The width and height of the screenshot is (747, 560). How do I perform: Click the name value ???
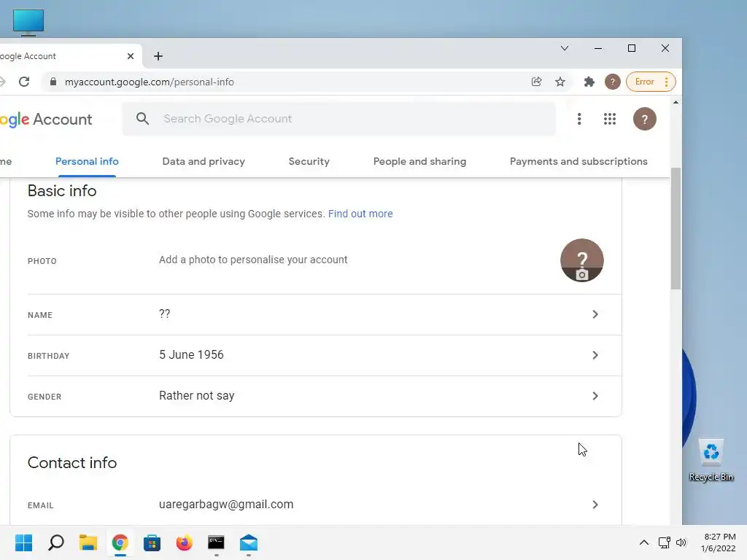tap(164, 314)
